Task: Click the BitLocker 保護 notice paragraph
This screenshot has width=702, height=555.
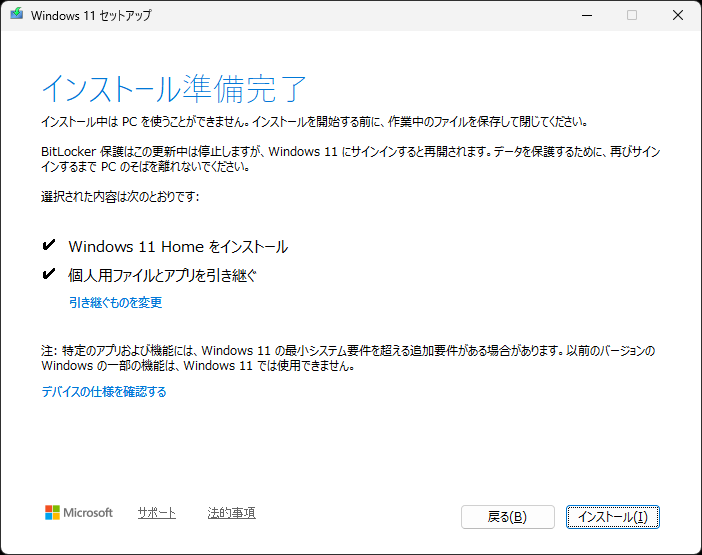Action: point(351,159)
